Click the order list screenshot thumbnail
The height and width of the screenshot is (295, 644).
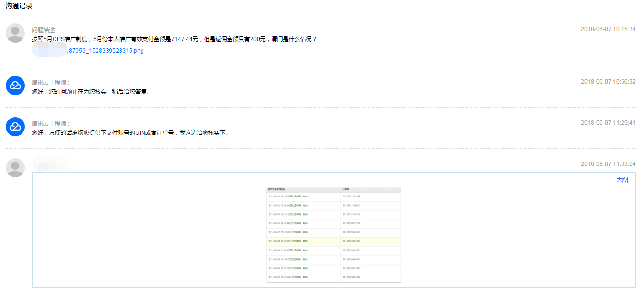click(x=333, y=234)
